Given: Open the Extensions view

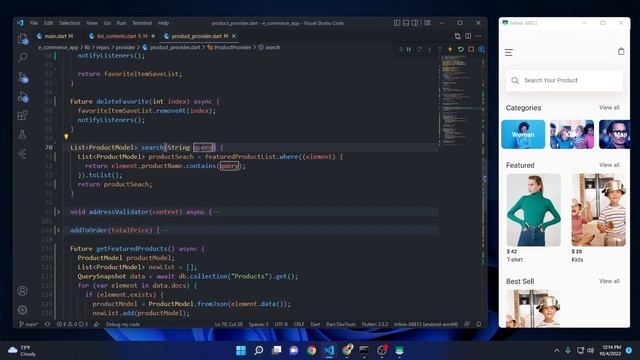Looking at the screenshot, I should 23,115.
